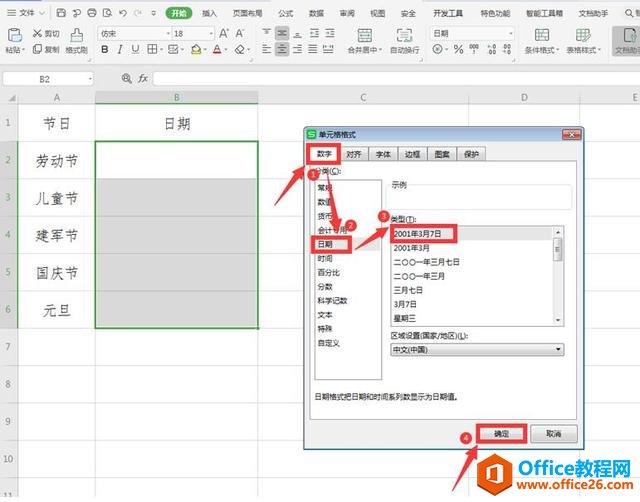The image size is (640, 502).
Task: Apply Percent style with the % icon
Action: [459, 49]
